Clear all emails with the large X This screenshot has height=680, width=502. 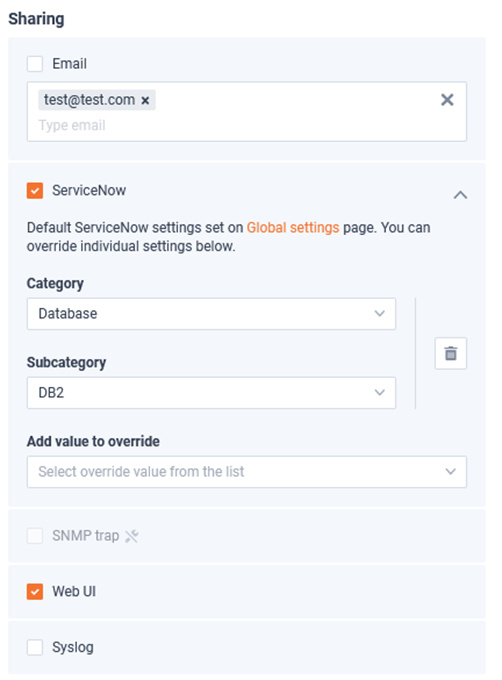[x=447, y=100]
